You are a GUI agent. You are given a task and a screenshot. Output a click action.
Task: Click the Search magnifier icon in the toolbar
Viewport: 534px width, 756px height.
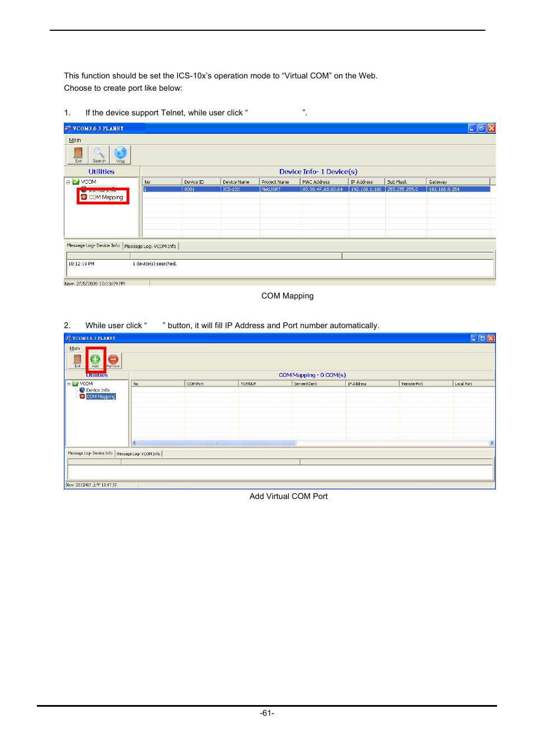pos(99,155)
